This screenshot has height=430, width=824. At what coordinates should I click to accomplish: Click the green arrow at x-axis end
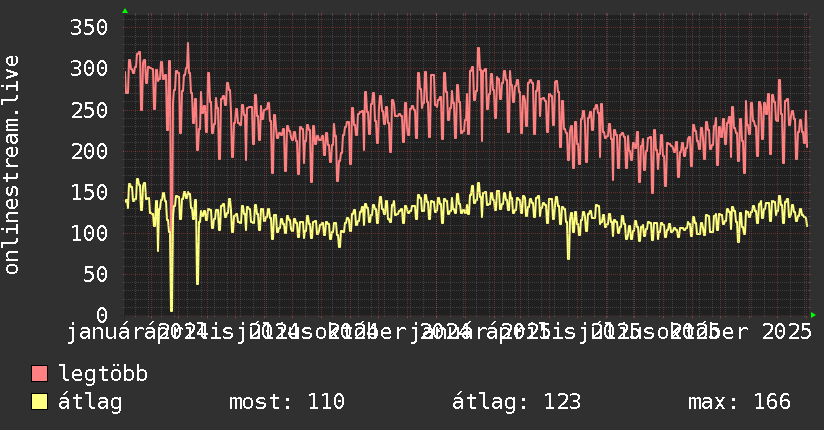[x=813, y=315]
